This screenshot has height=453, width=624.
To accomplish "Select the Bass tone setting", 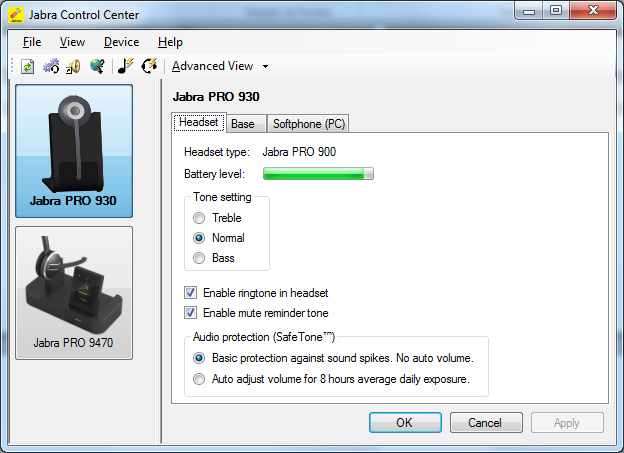I will point(214,258).
